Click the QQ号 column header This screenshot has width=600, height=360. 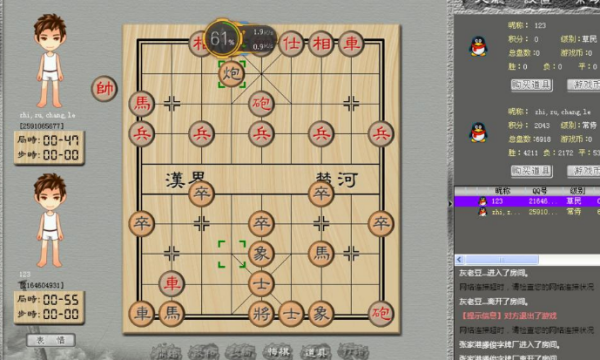pos(540,191)
